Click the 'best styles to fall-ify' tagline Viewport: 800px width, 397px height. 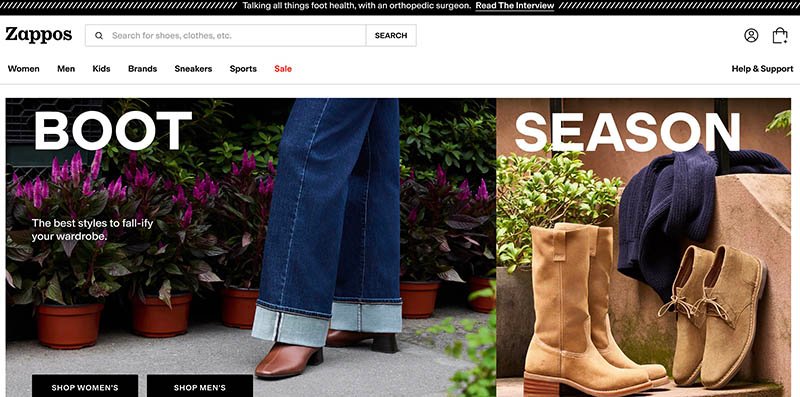[92, 230]
